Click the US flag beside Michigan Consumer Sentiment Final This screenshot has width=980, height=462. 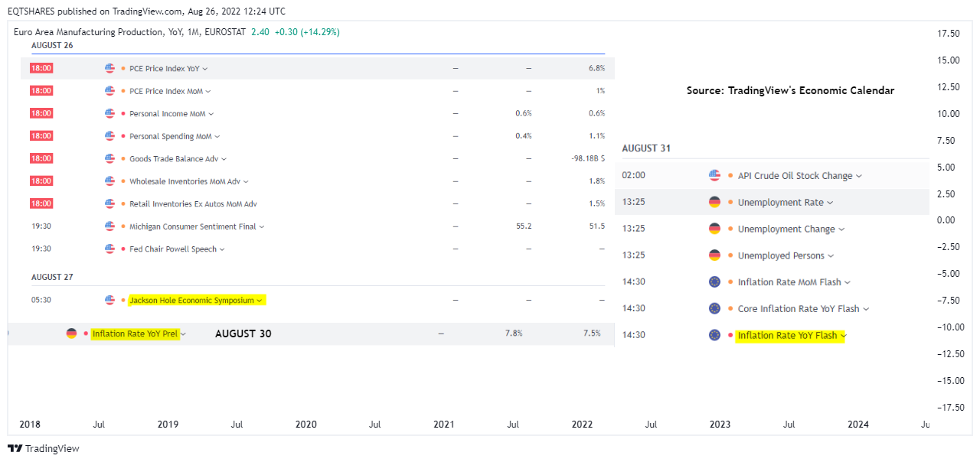pos(109,226)
